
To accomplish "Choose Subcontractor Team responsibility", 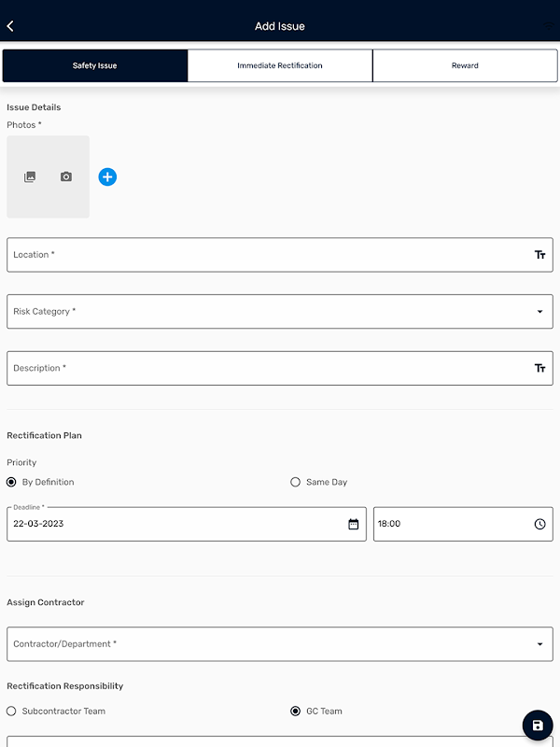I will (11, 712).
